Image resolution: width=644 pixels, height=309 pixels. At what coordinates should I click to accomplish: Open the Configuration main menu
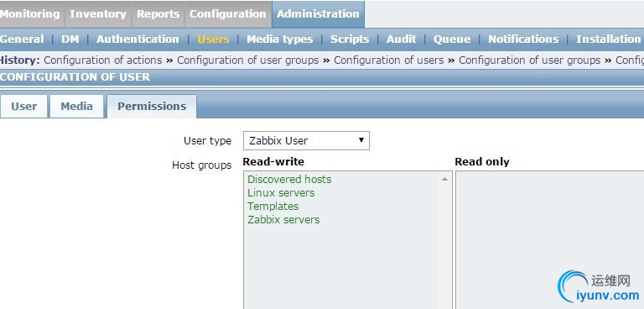click(x=228, y=14)
